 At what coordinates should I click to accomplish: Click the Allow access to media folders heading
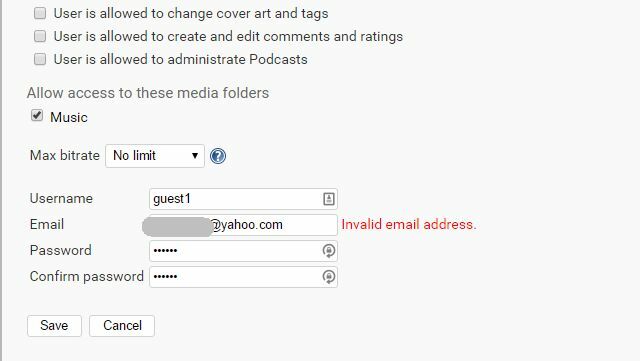click(148, 93)
